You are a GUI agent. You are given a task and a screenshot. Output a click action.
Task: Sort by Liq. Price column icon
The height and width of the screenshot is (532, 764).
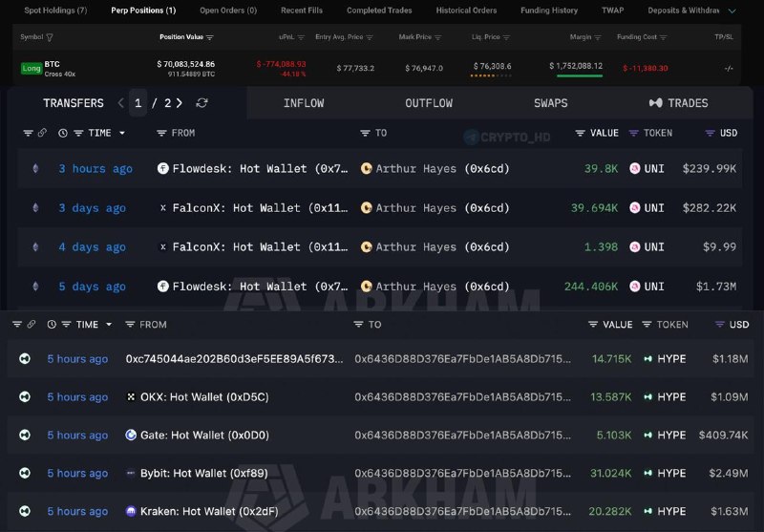[x=506, y=37]
